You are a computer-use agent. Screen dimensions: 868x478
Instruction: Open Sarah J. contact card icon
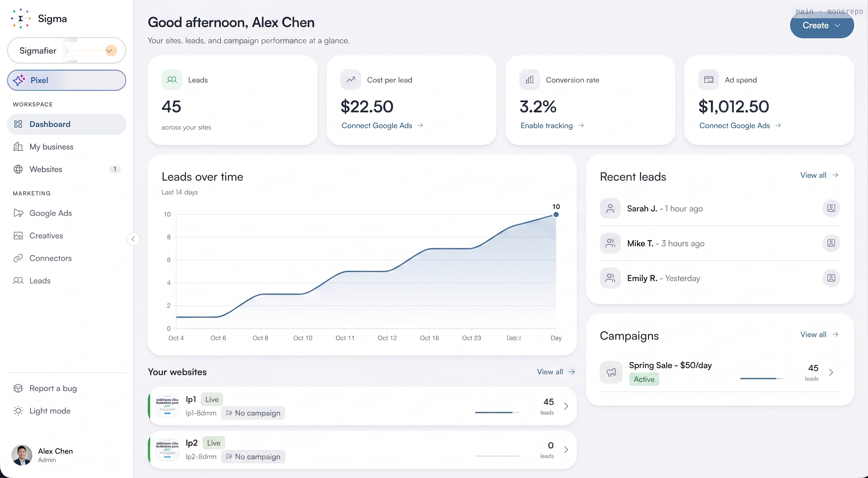[831, 208]
